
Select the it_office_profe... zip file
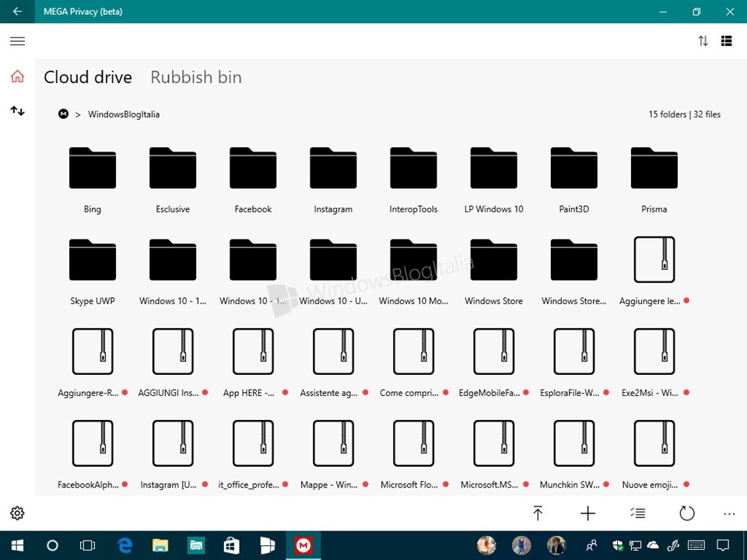(x=253, y=456)
